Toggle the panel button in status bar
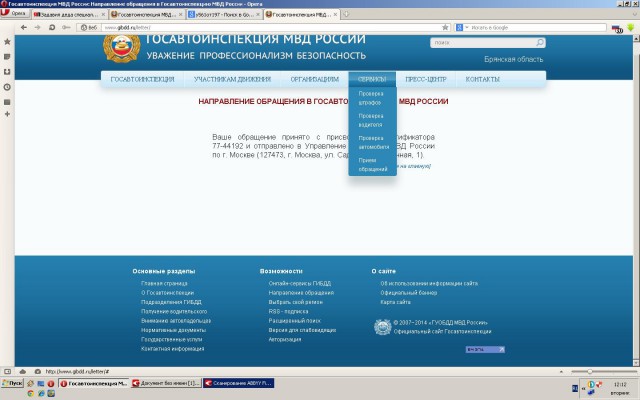 [x=7, y=371]
